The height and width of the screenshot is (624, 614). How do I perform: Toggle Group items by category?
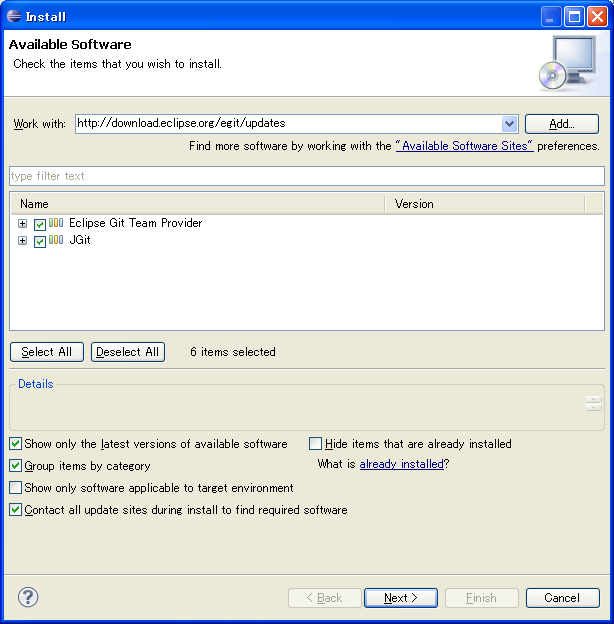tap(16, 465)
